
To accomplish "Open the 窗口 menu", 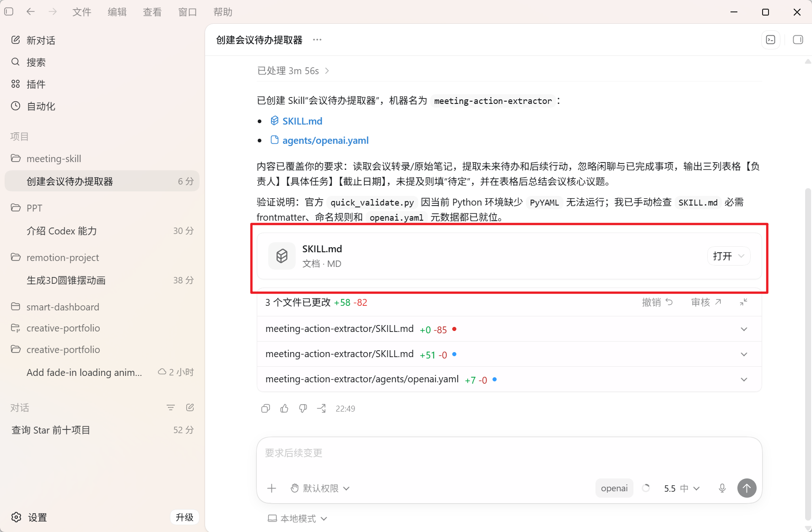I will [x=187, y=12].
